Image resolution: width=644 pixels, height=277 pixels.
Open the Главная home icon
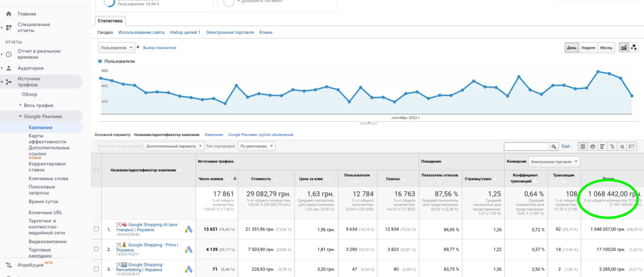click(9, 14)
